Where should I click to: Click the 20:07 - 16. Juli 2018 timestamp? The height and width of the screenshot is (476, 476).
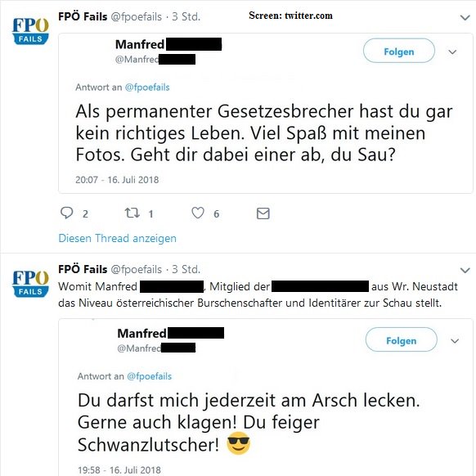pyautogui.click(x=117, y=180)
